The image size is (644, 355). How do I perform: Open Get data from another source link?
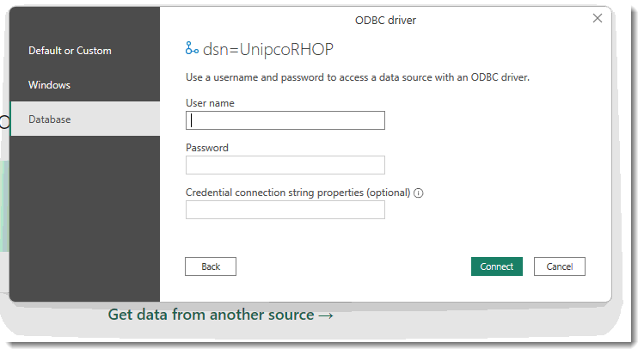point(211,315)
